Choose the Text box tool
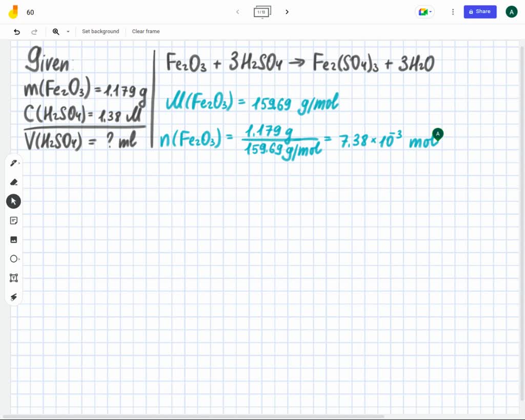Image resolution: width=525 pixels, height=420 pixels. 13,278
